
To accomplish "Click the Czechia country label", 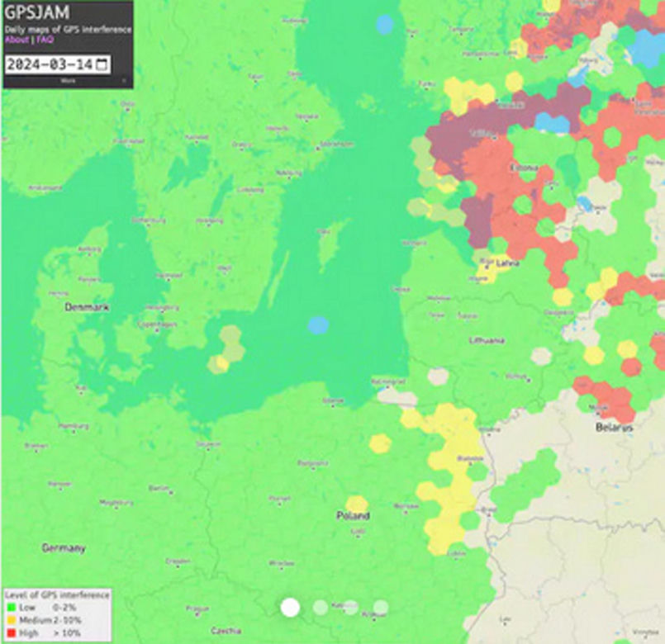I will (226, 631).
